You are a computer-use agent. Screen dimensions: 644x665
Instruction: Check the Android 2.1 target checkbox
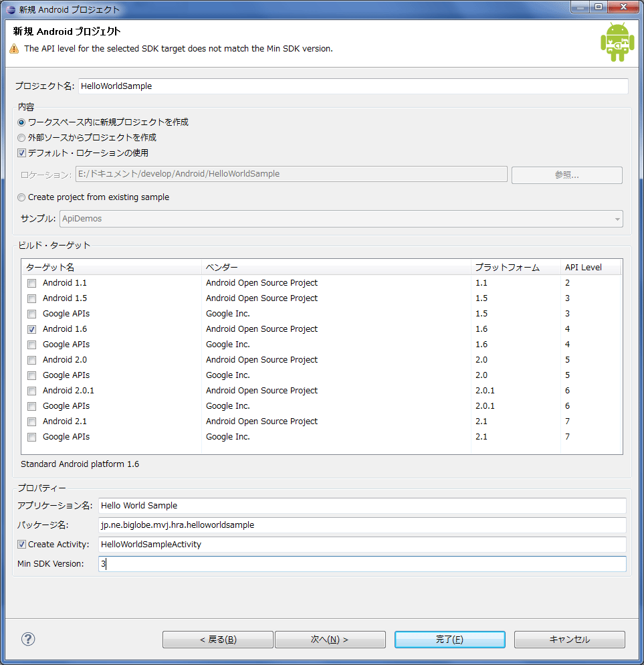click(x=32, y=421)
